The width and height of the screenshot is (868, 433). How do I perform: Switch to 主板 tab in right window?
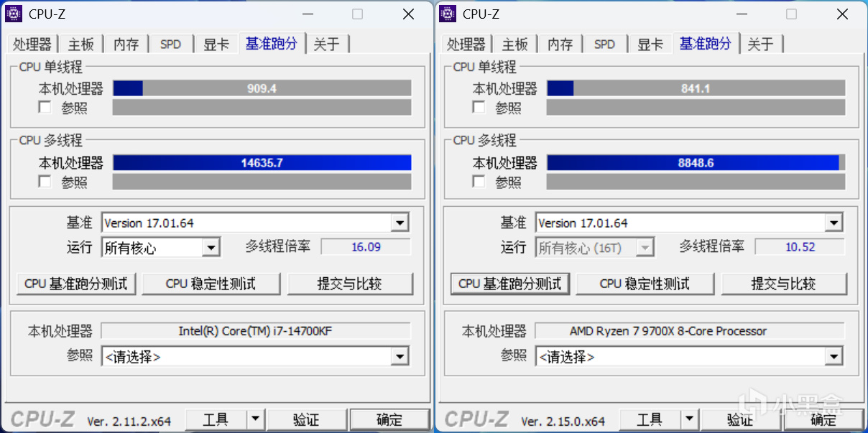514,45
